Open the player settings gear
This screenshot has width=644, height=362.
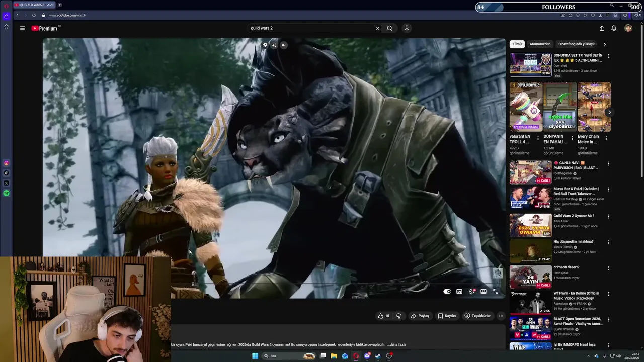[471, 291]
